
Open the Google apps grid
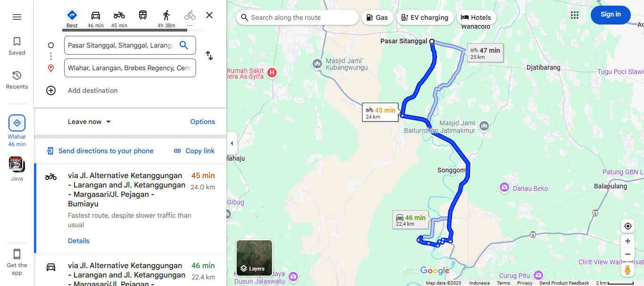point(574,15)
